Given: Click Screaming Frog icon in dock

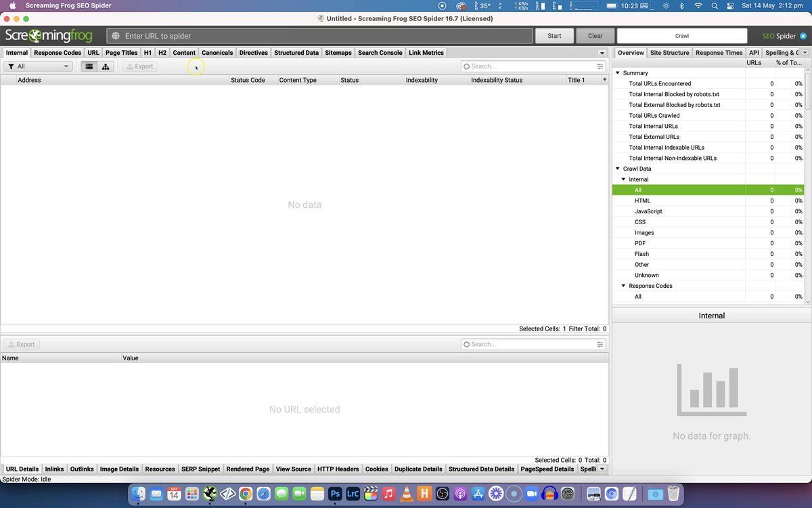Looking at the screenshot, I should [210, 494].
